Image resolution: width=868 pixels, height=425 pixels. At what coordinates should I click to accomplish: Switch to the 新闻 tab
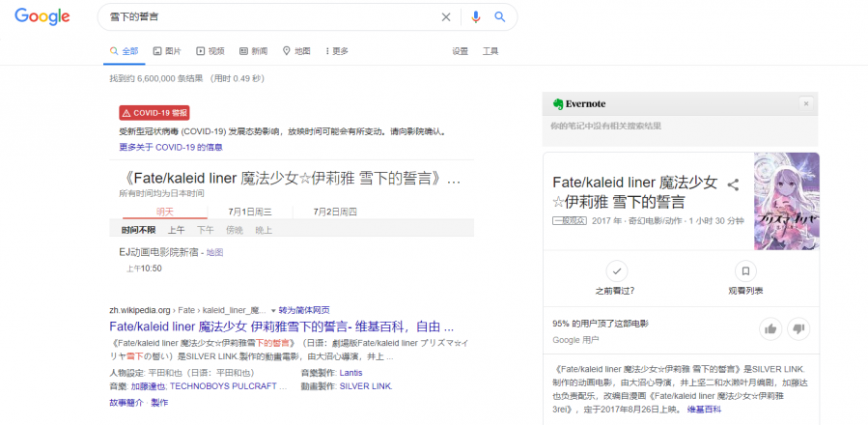[254, 51]
